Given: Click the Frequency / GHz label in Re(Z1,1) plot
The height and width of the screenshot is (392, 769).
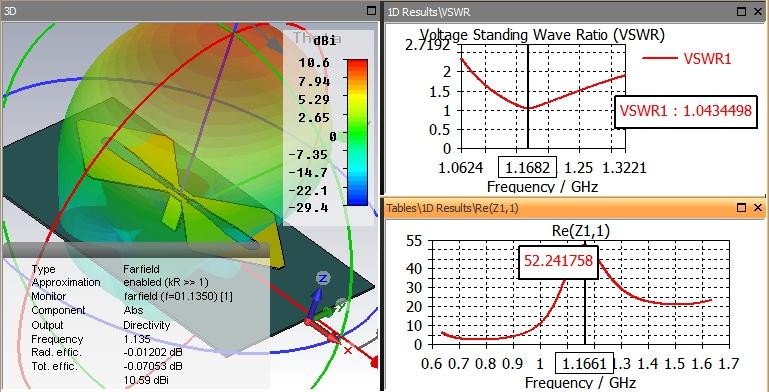Looking at the screenshot, I should coord(580,383).
